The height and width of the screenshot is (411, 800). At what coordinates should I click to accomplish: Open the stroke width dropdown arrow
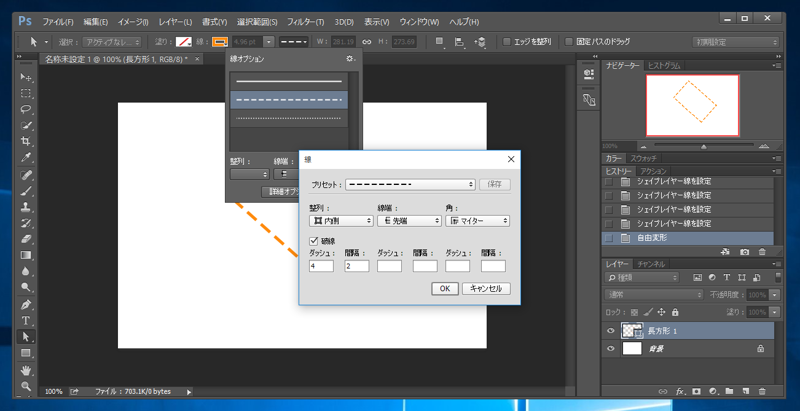(269, 42)
